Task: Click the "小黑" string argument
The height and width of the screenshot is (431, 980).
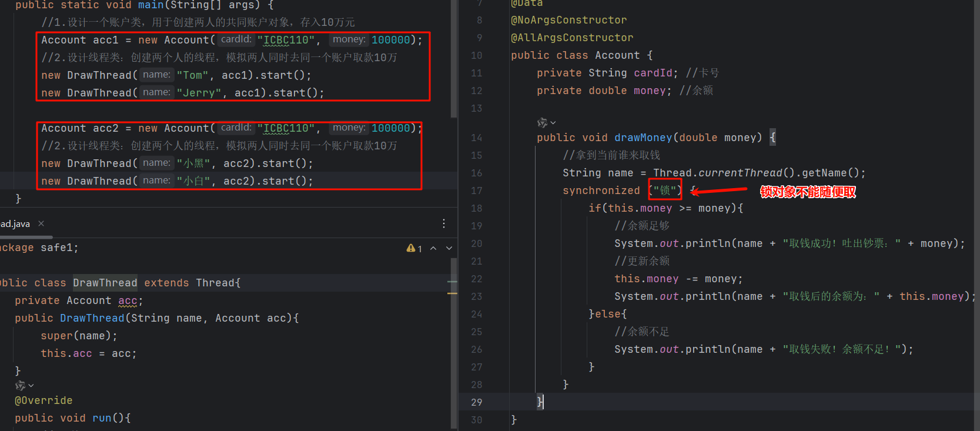Action: click(x=193, y=163)
